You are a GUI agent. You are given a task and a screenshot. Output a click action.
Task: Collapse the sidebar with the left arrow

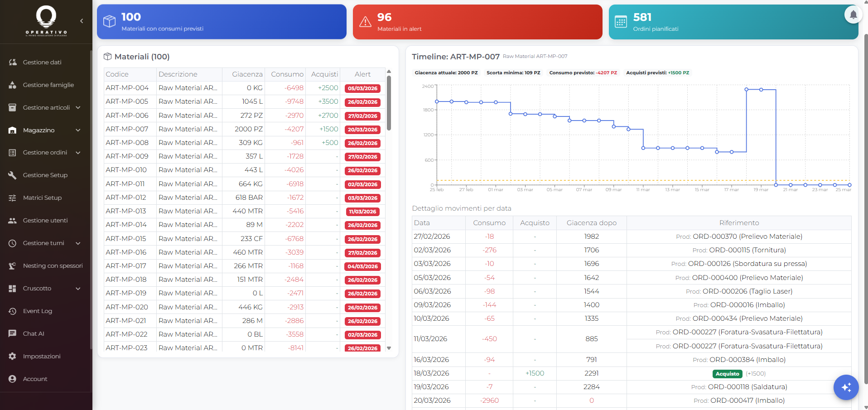82,21
